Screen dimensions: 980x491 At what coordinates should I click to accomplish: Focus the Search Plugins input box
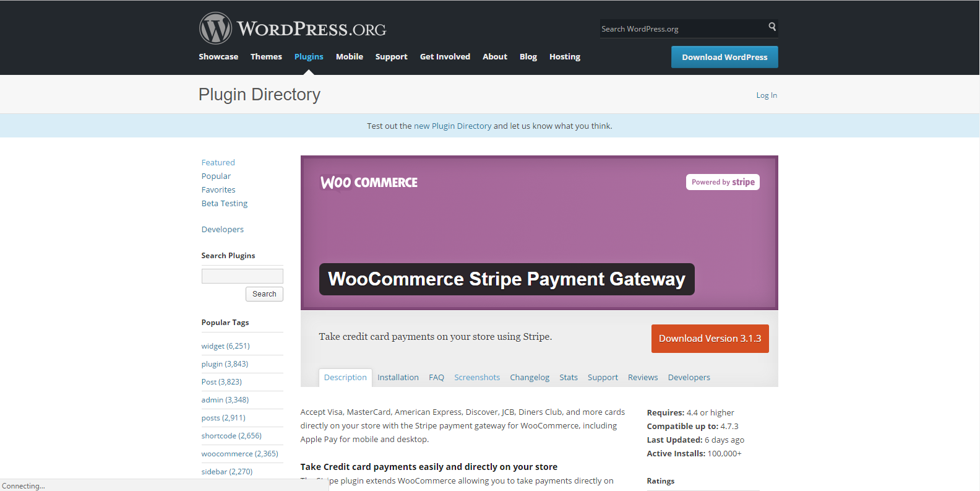click(x=243, y=276)
